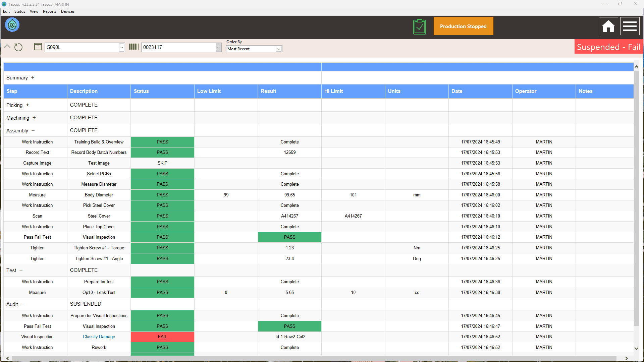Collapse the Audit section
This screenshot has width=644, height=362.
23,304
